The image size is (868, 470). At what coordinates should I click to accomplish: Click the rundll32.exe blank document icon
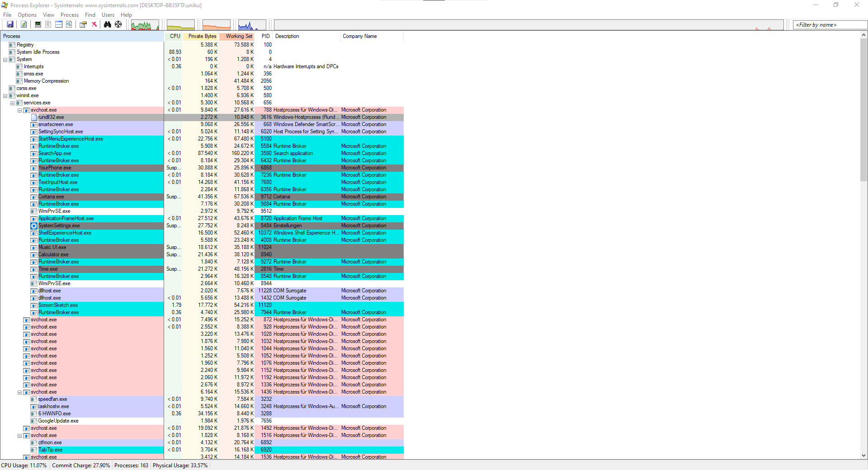click(34, 117)
